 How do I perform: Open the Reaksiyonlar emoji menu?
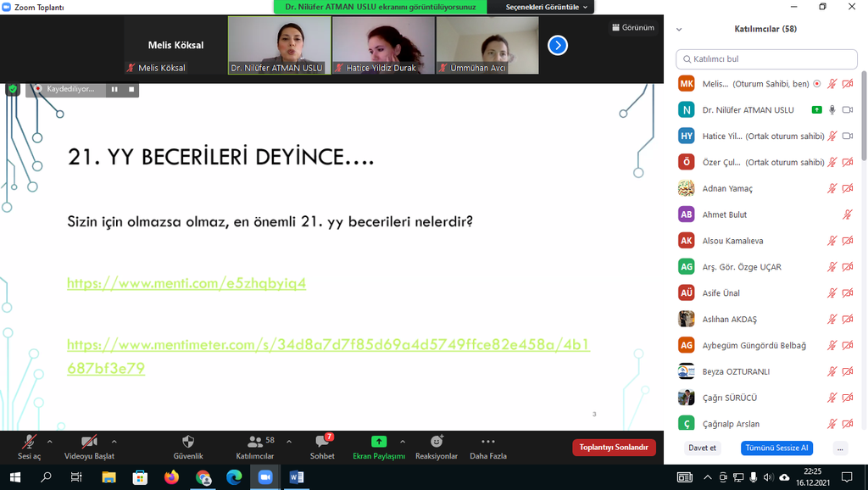tap(437, 442)
